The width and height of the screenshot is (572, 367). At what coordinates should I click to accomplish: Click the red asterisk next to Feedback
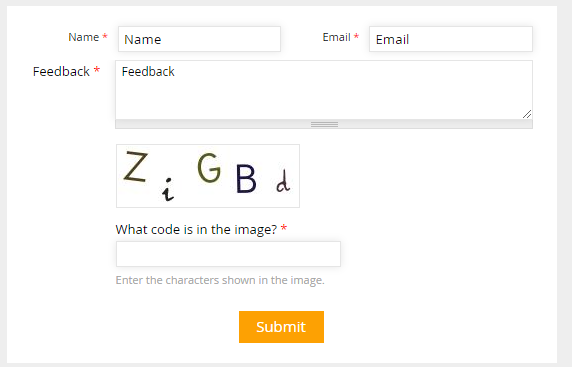pos(97,70)
